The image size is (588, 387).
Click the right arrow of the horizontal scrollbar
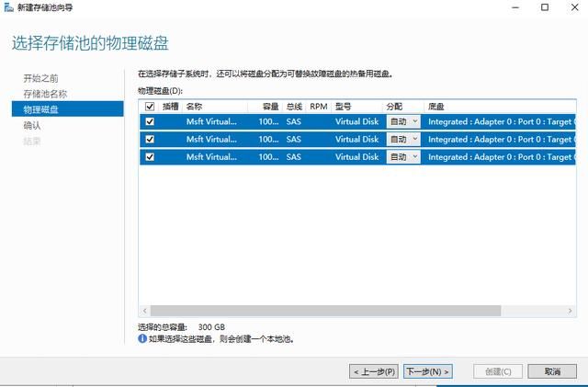(571, 311)
